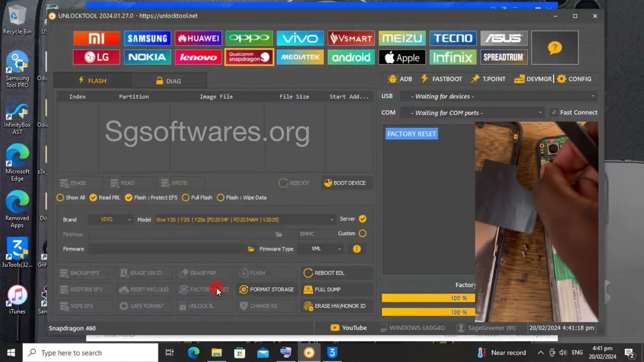Select the Xiaomi MI brand logo
The image size is (644, 362).
pyautogui.click(x=96, y=38)
